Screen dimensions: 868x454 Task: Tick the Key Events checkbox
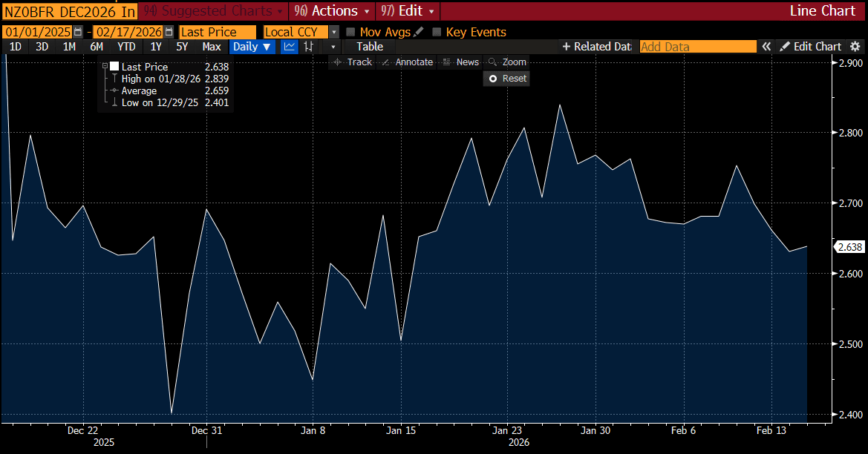tap(437, 33)
